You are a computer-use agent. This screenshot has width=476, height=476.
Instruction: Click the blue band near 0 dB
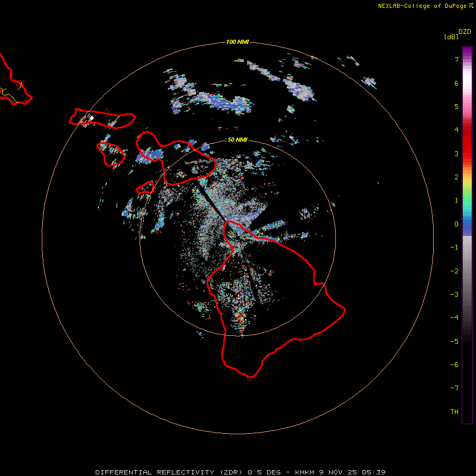pos(467,227)
